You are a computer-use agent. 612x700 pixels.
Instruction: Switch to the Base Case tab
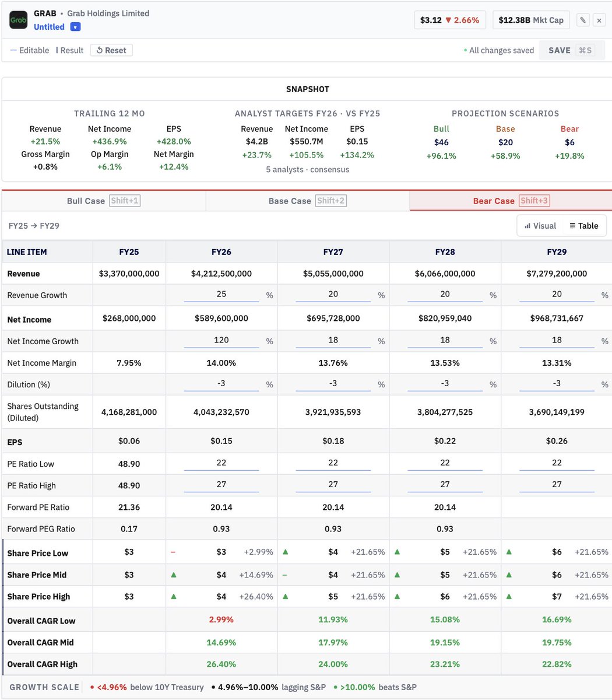pos(307,201)
